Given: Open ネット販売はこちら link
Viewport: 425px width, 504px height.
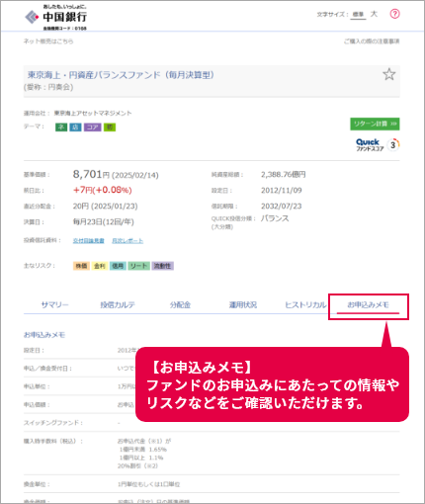Looking at the screenshot, I should click(x=48, y=42).
